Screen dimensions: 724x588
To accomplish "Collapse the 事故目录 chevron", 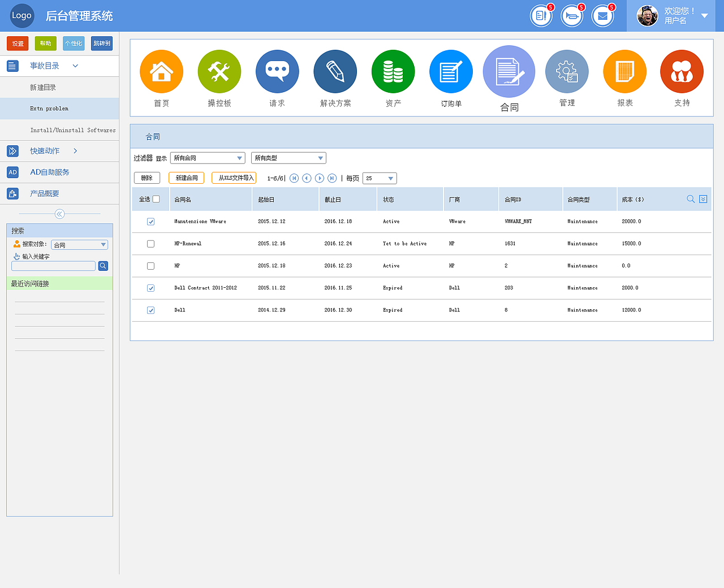I will click(x=75, y=66).
